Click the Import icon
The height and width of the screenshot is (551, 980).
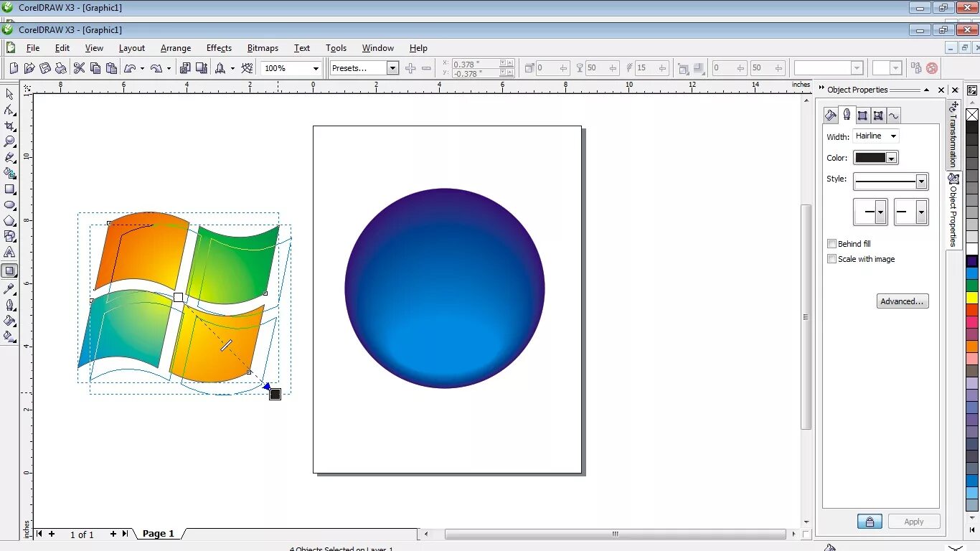[x=185, y=68]
